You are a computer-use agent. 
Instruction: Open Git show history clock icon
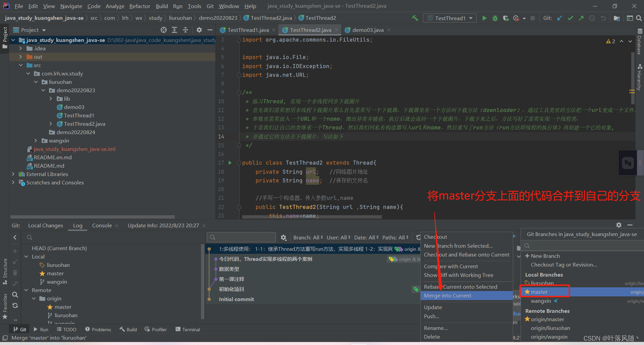click(592, 18)
